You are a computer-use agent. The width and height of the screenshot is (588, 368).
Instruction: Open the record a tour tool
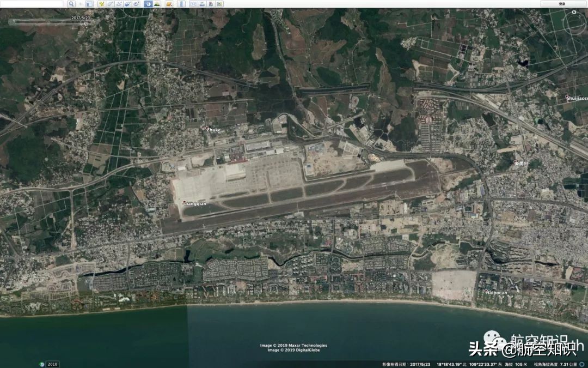click(136, 4)
